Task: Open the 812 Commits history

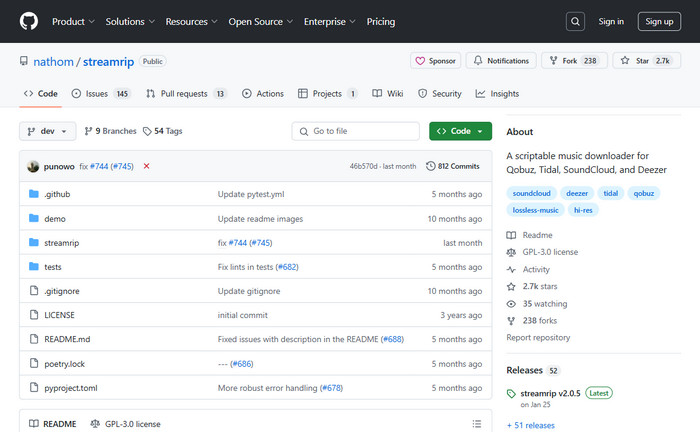Action: pos(453,166)
